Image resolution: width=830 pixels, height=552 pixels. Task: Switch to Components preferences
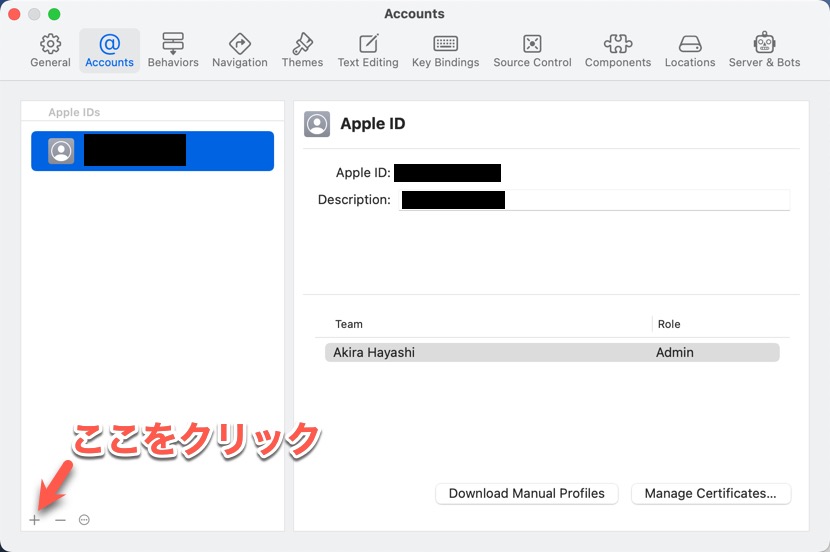[x=618, y=51]
